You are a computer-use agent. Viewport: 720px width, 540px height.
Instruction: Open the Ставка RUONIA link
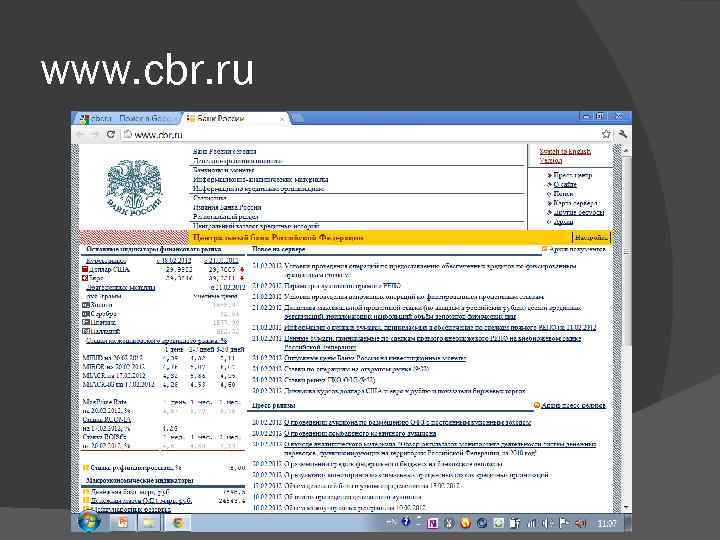pyautogui.click(x=107, y=419)
